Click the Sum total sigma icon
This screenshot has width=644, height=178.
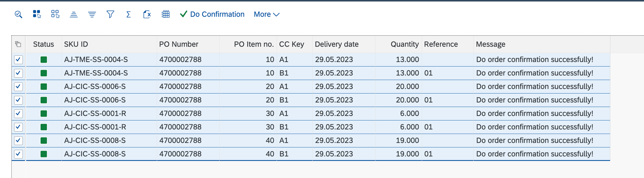click(x=129, y=14)
